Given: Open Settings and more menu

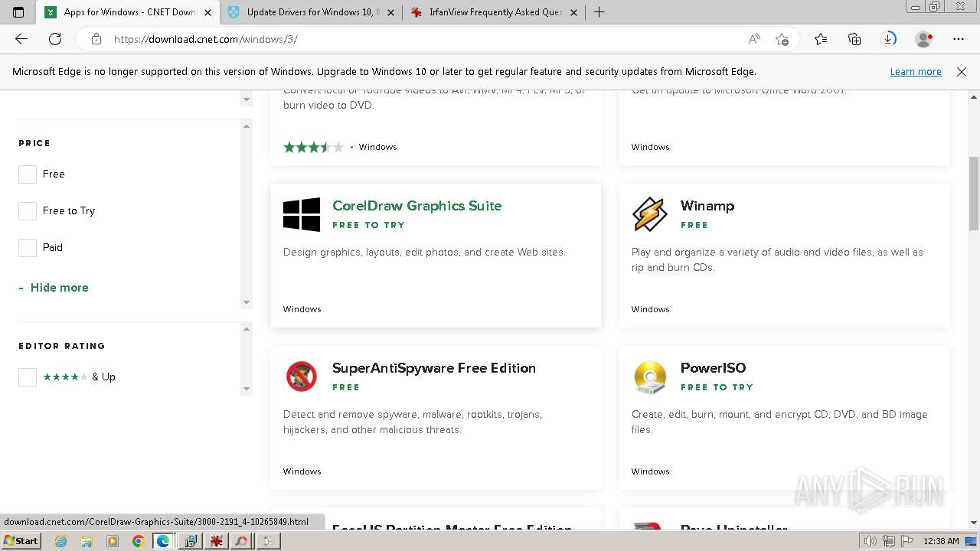Looking at the screenshot, I should pos(959,39).
